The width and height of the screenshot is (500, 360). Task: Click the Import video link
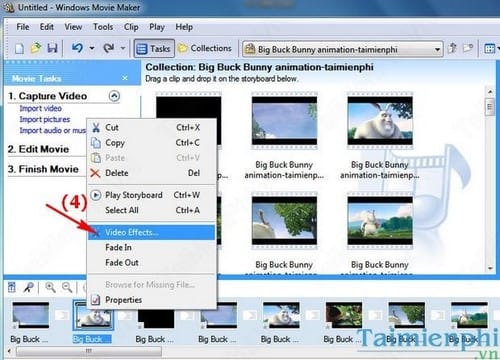[40, 108]
